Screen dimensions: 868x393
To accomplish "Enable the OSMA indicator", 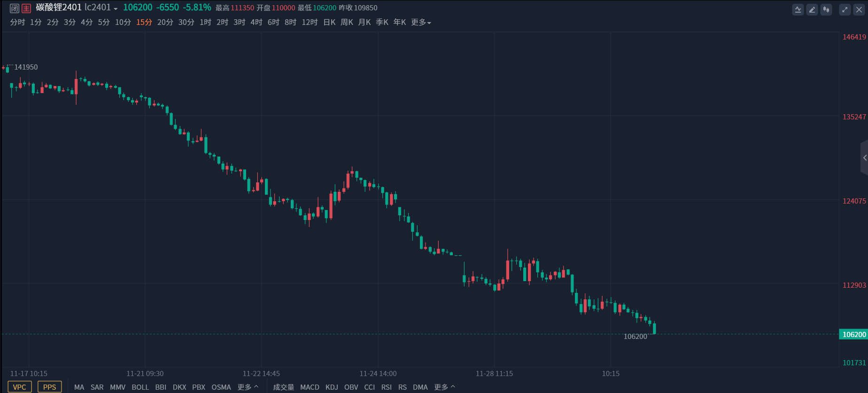I will pyautogui.click(x=221, y=387).
